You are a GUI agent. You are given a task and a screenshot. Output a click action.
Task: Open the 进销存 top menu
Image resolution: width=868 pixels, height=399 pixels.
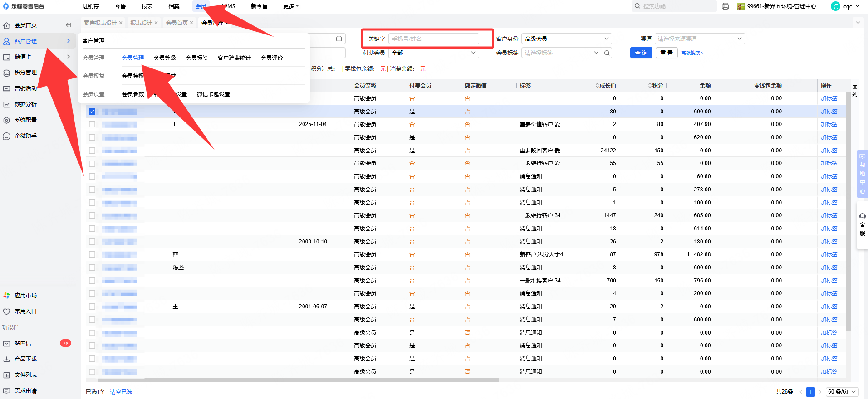tap(91, 6)
